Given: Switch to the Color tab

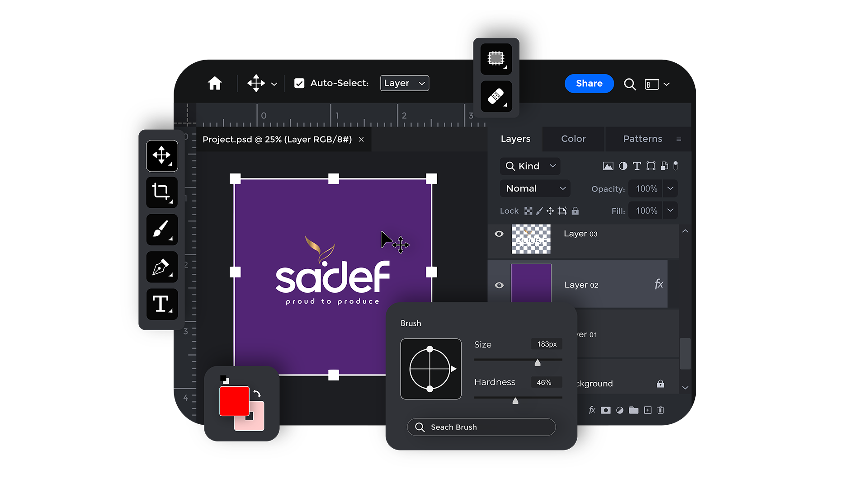Looking at the screenshot, I should [573, 139].
